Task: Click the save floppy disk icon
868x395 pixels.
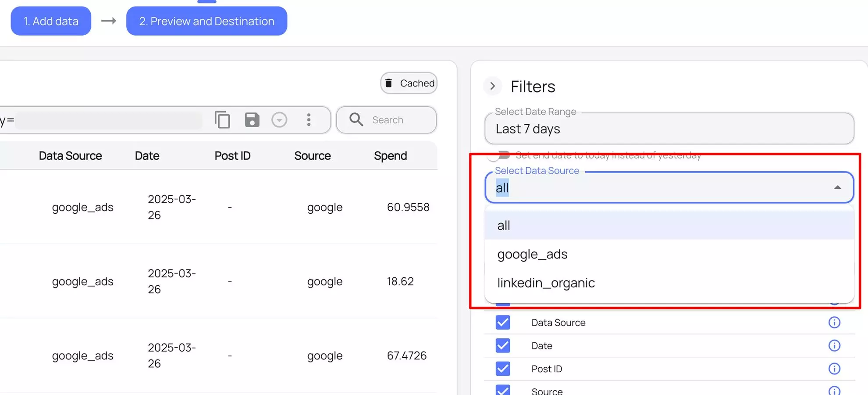Action: pyautogui.click(x=252, y=120)
